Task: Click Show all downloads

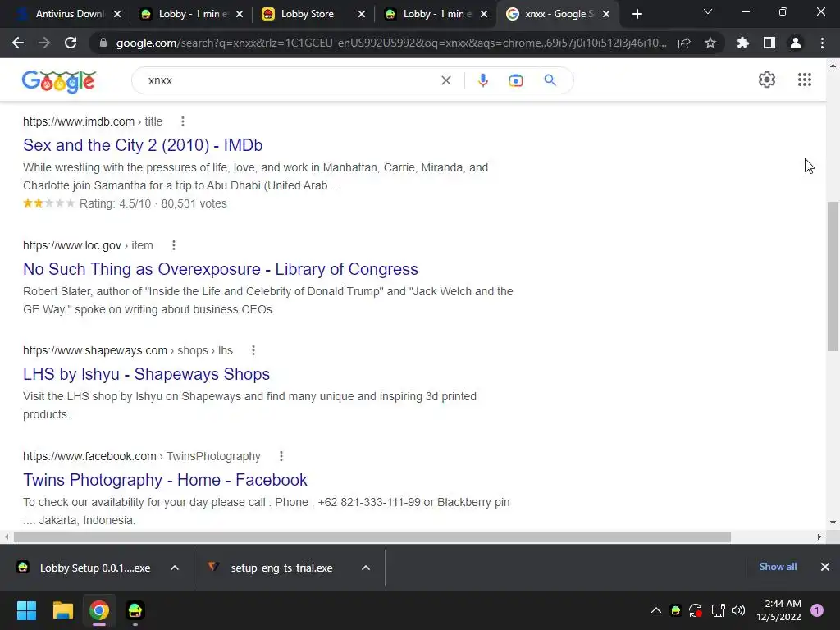Action: pyautogui.click(x=778, y=567)
